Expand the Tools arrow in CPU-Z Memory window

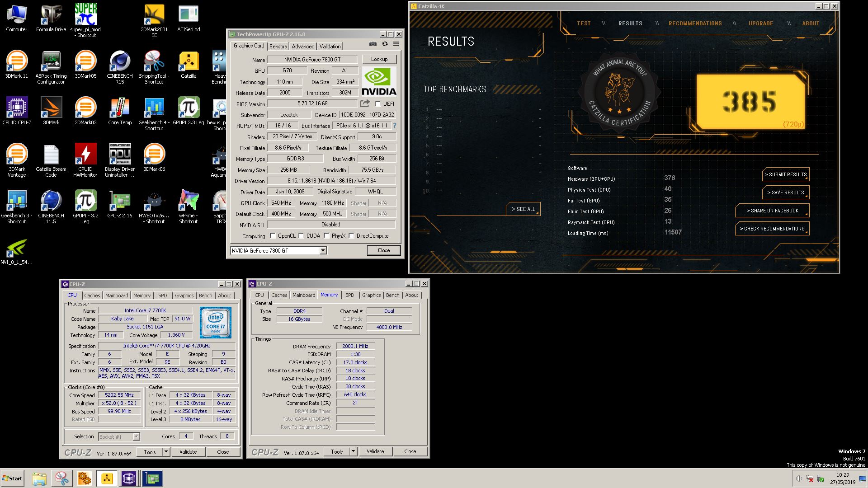point(353,451)
